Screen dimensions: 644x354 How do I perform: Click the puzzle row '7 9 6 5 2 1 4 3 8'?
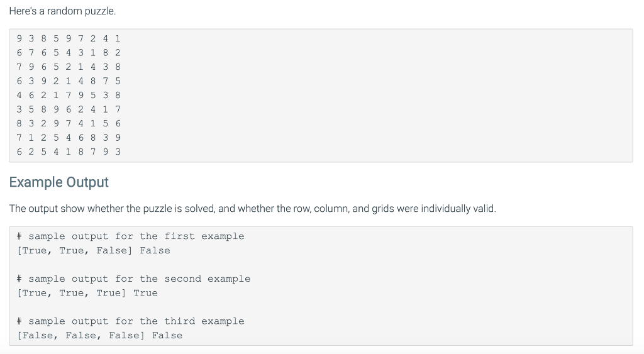(69, 67)
